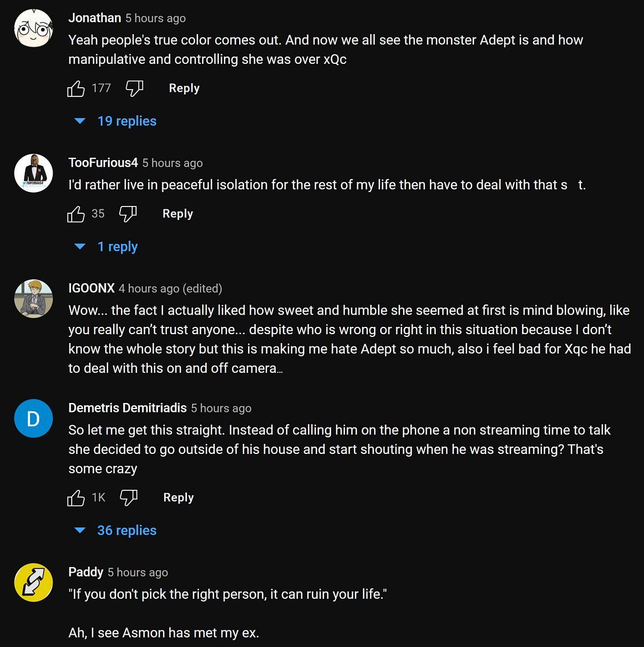This screenshot has height=647, width=644.
Task: Click the Demetris Demitriadis username
Action: pyautogui.click(x=127, y=408)
